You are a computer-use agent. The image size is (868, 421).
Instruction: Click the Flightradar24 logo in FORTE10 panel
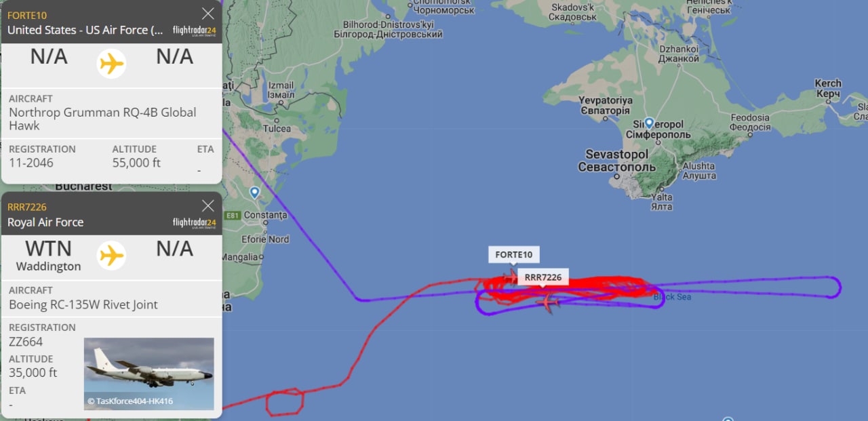tap(194, 31)
